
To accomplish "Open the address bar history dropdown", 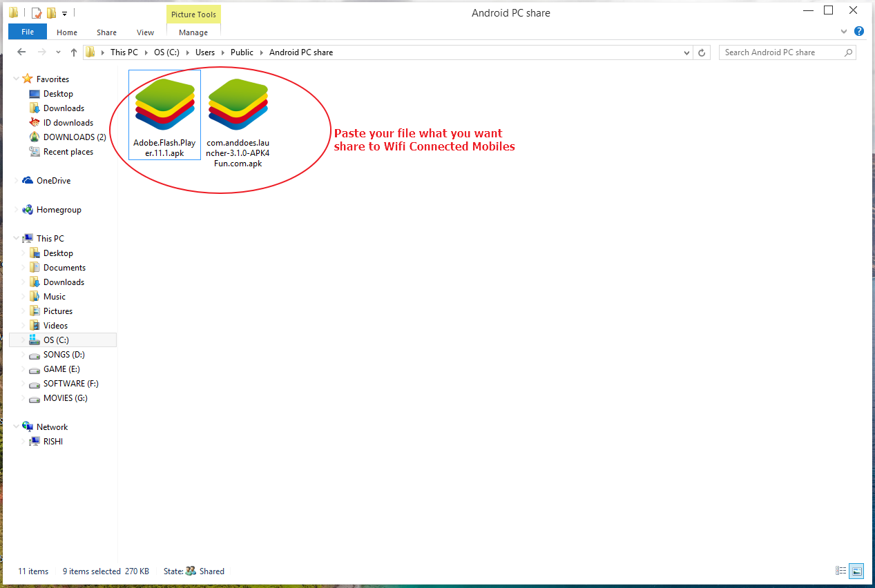I will 686,52.
